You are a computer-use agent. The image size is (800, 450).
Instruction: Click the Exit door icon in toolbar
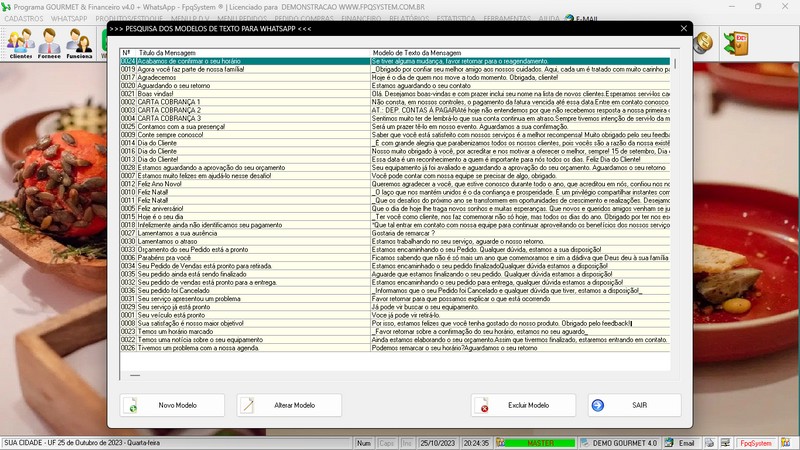[736, 43]
